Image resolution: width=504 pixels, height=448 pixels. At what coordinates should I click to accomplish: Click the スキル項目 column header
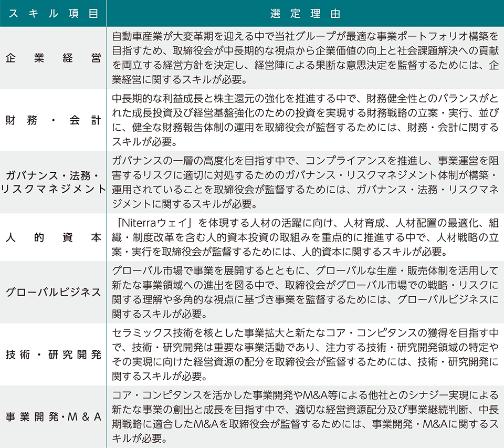[53, 13]
